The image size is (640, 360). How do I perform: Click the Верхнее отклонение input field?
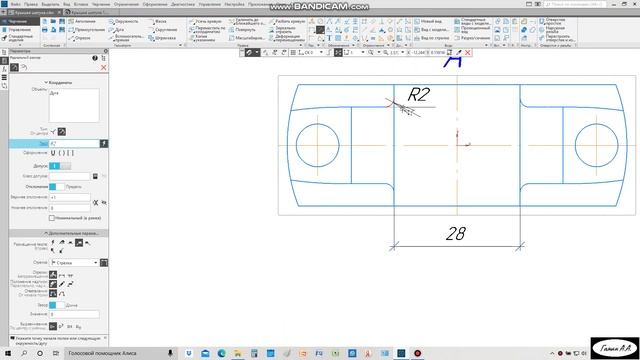pos(70,197)
